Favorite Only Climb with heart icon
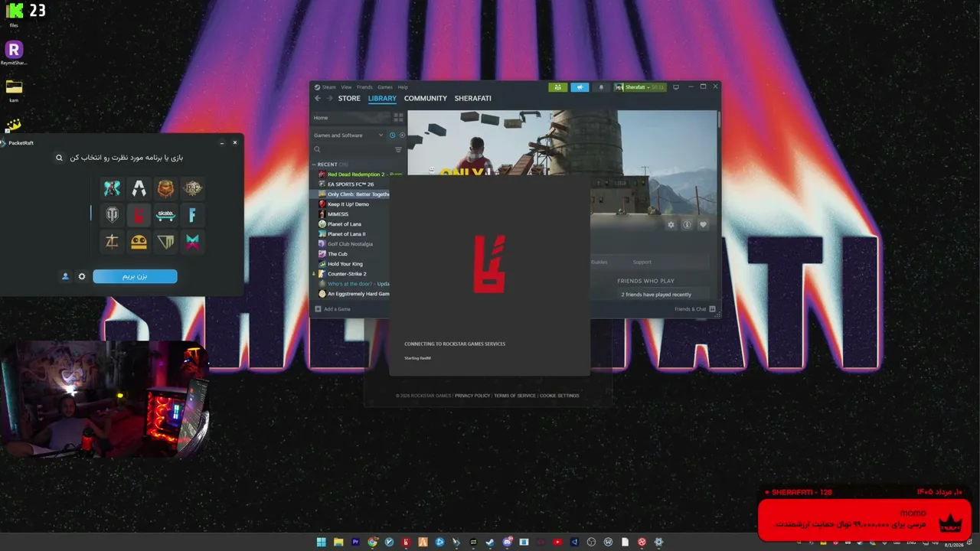 (703, 224)
